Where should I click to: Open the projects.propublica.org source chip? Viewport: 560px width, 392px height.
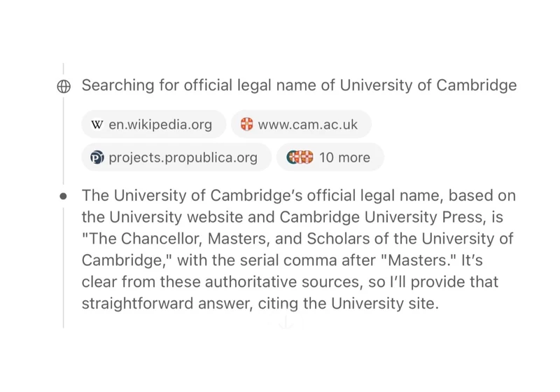176,157
